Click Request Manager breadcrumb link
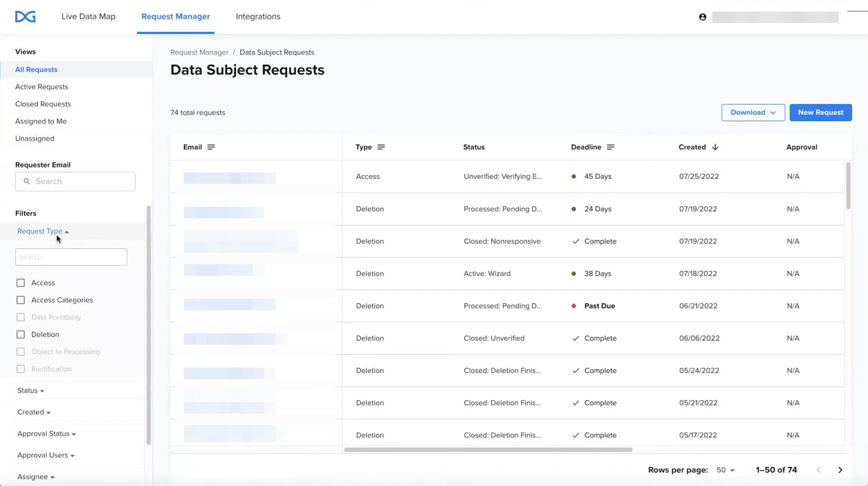The image size is (868, 486). 199,52
